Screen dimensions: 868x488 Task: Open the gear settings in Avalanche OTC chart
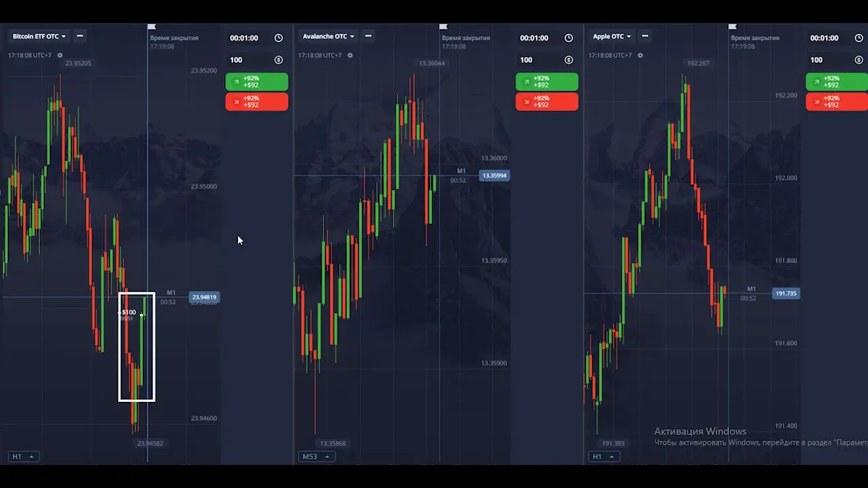[x=351, y=56]
